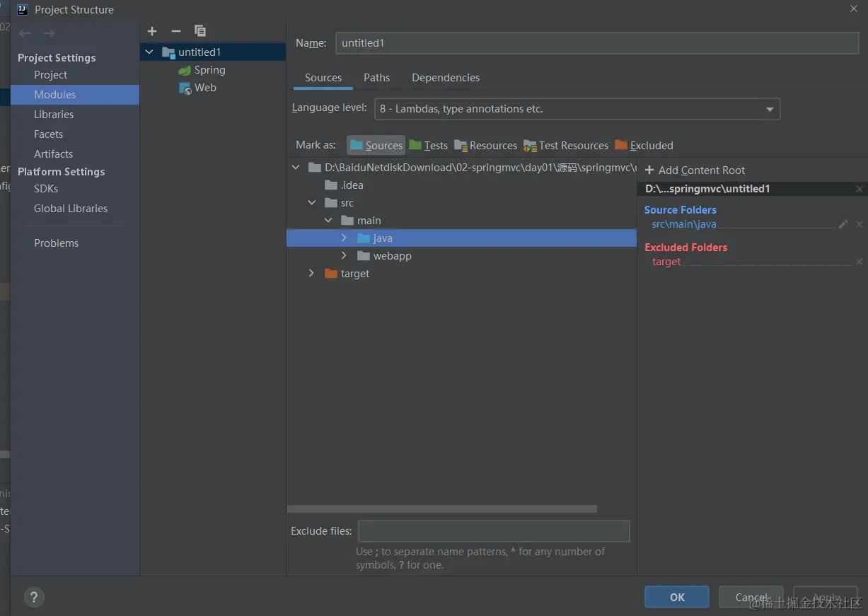Switch to the Paths tab
This screenshot has width=868, height=616.
[377, 78]
